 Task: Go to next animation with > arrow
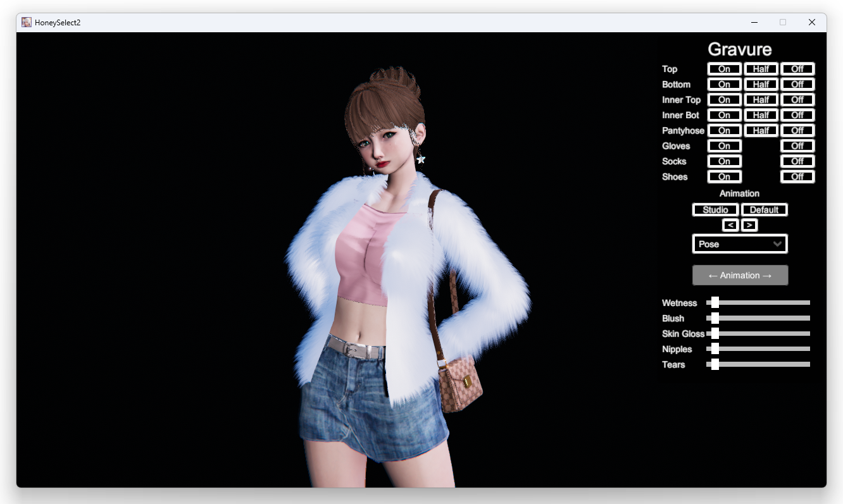pos(749,225)
